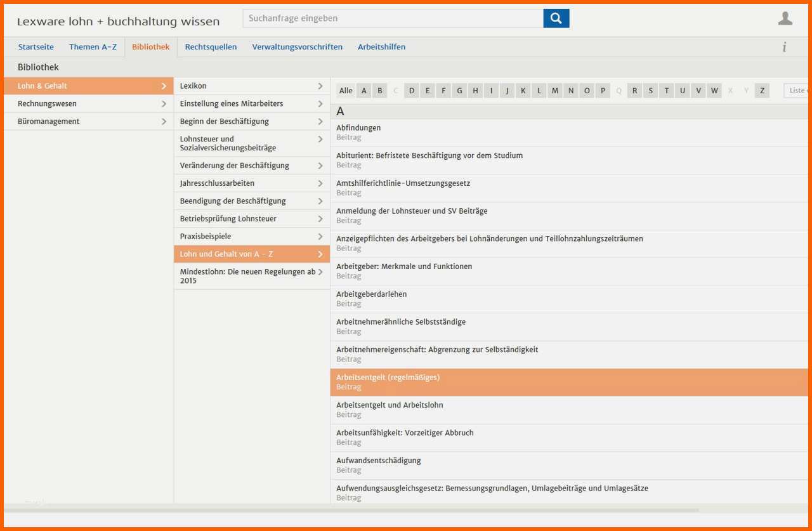Open the Arbeitshilfen tab

click(381, 47)
